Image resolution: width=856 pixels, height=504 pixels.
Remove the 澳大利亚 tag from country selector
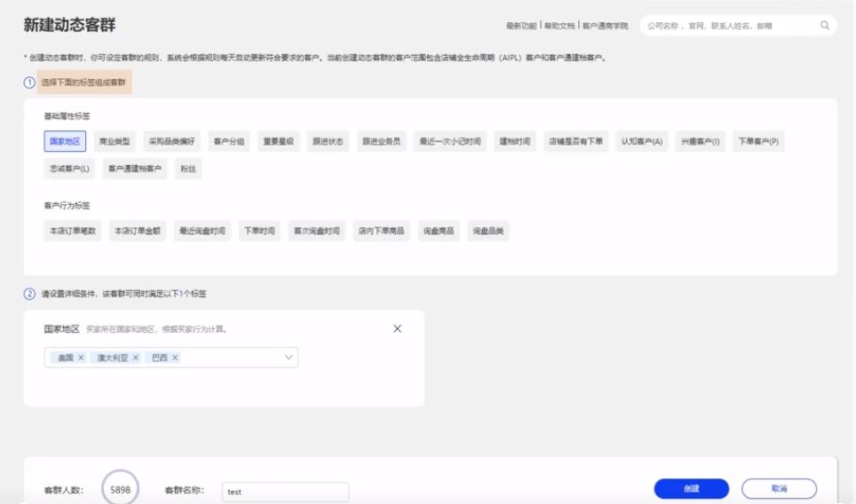(135, 358)
